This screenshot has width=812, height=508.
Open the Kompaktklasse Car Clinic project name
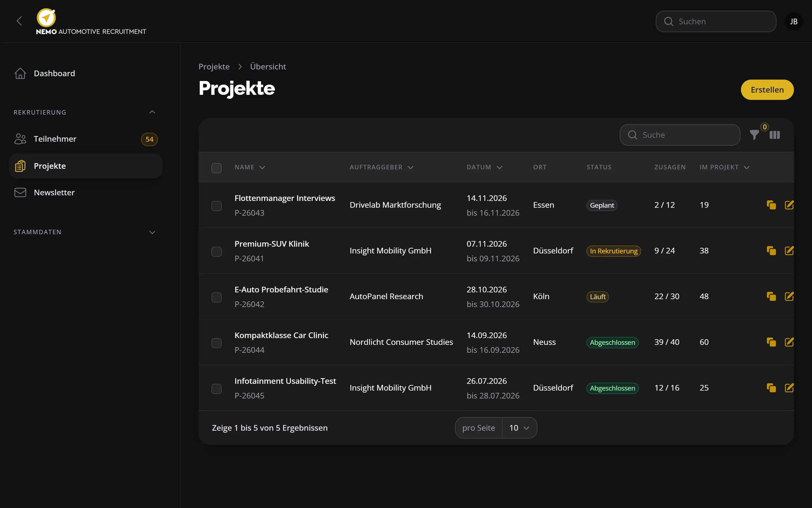tap(281, 335)
